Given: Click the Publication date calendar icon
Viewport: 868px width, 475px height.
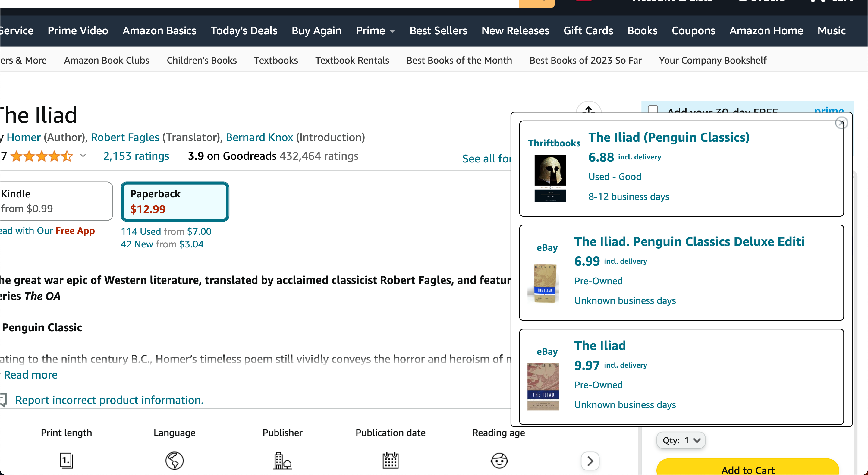Looking at the screenshot, I should (391, 461).
